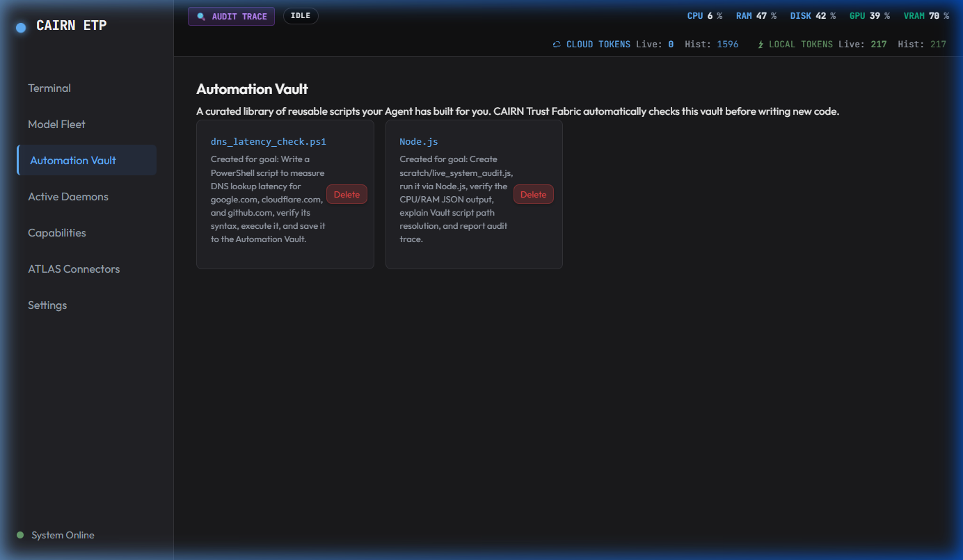
Task: Click the CPU usage indicator
Action: [x=704, y=16]
